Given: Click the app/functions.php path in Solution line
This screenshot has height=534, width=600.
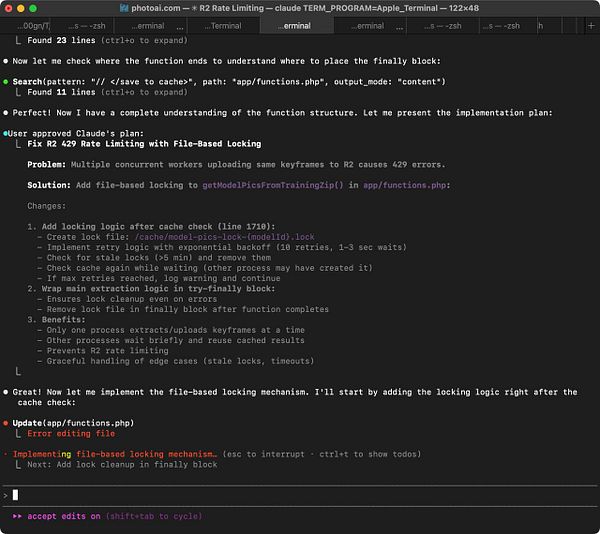Looking at the screenshot, I should point(404,185).
